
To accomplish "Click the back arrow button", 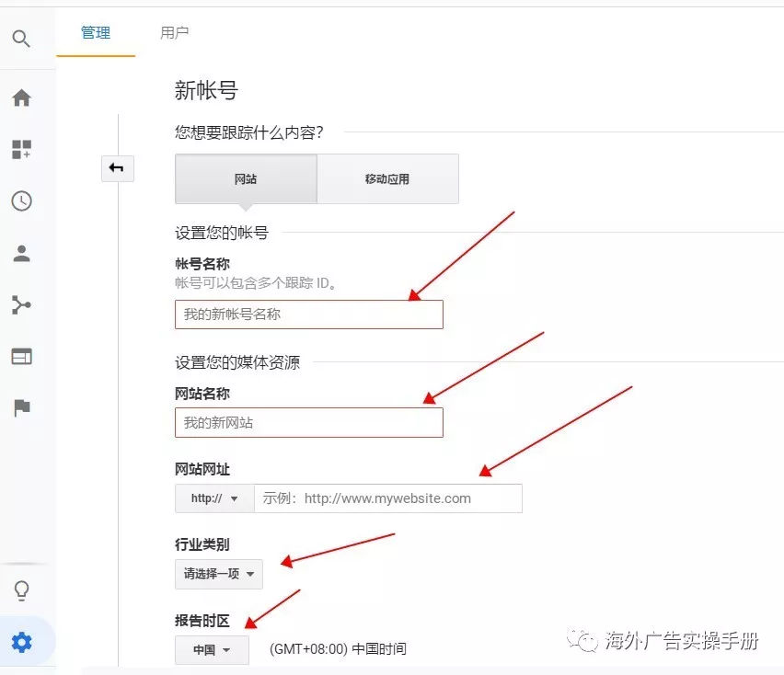I will (x=117, y=168).
